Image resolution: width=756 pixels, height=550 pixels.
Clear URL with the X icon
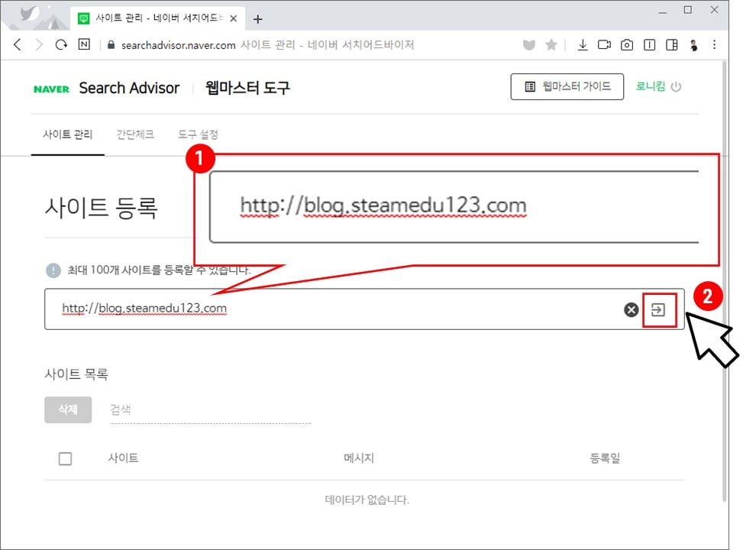(631, 309)
